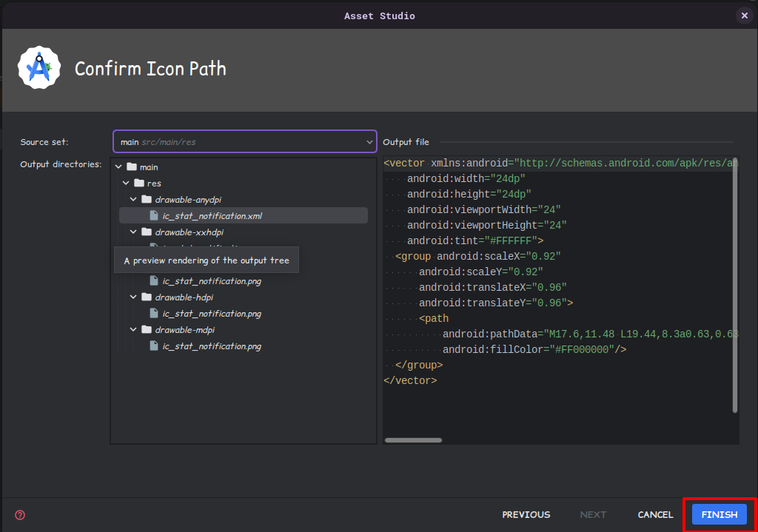Select ic_stat_notification.png under drawable-hdpi

point(211,314)
